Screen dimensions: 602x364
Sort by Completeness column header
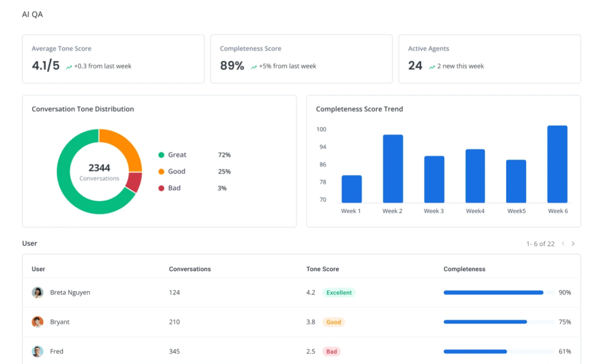pyautogui.click(x=464, y=269)
